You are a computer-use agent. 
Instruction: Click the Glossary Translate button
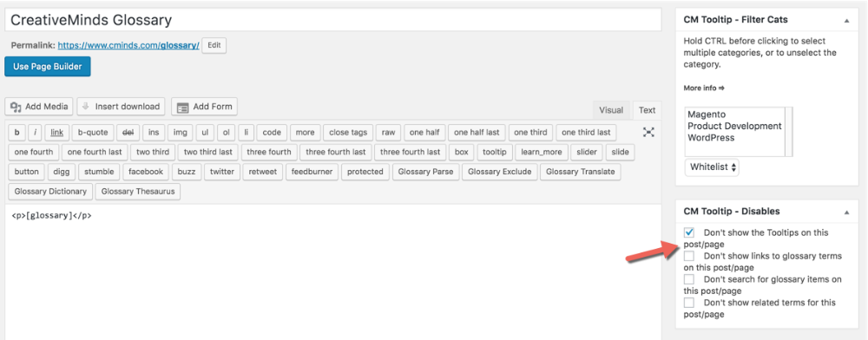[580, 172]
